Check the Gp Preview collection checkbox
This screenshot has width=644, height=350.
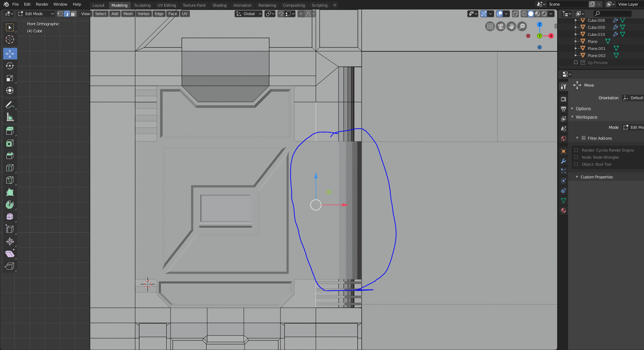[x=576, y=63]
